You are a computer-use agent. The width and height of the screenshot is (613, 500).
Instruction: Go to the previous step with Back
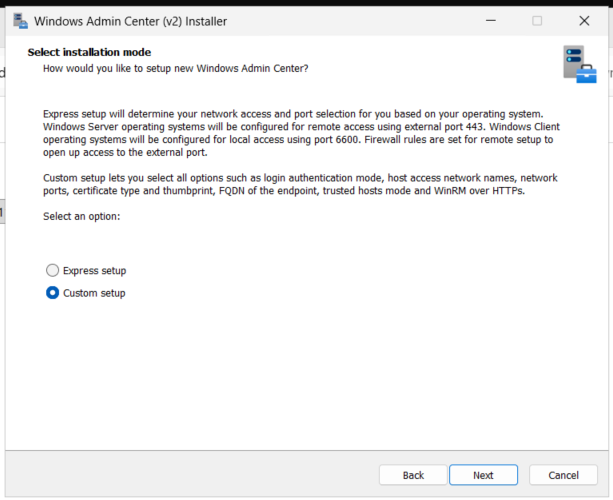(x=413, y=475)
